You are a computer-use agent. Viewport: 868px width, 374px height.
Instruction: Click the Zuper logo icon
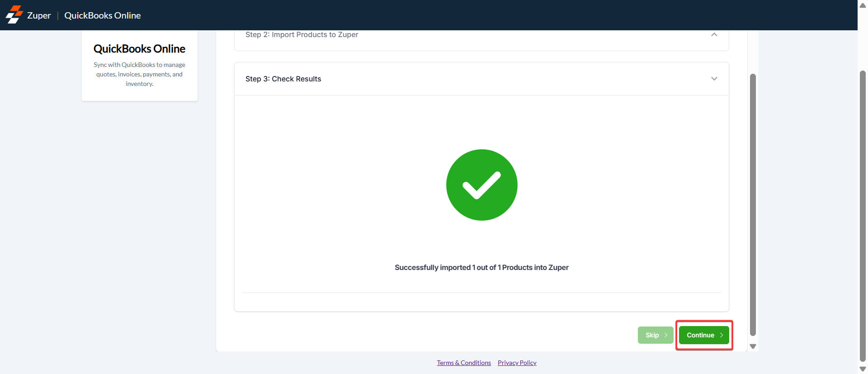14,14
